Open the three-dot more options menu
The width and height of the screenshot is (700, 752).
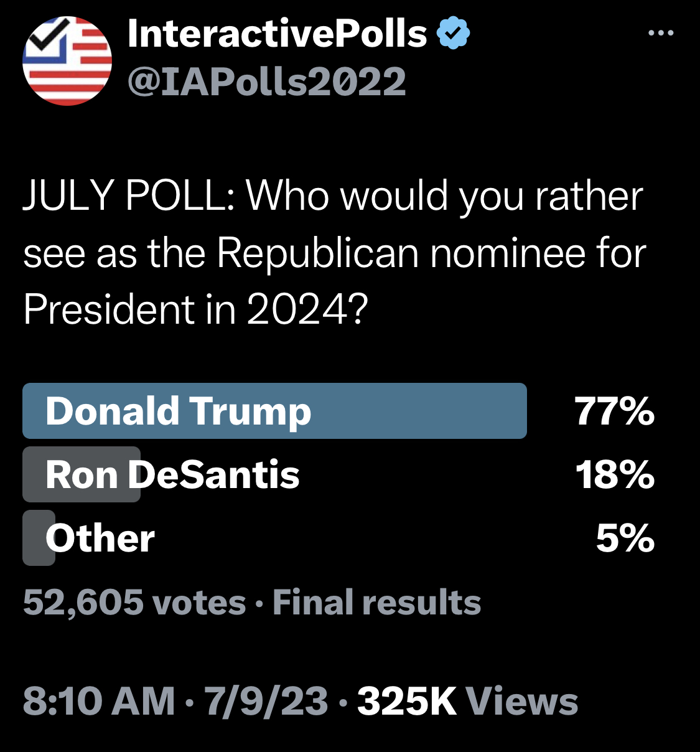click(x=660, y=33)
